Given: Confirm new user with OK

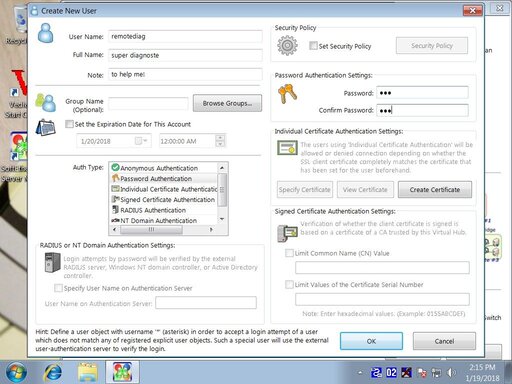Looking at the screenshot, I should click(371, 341).
